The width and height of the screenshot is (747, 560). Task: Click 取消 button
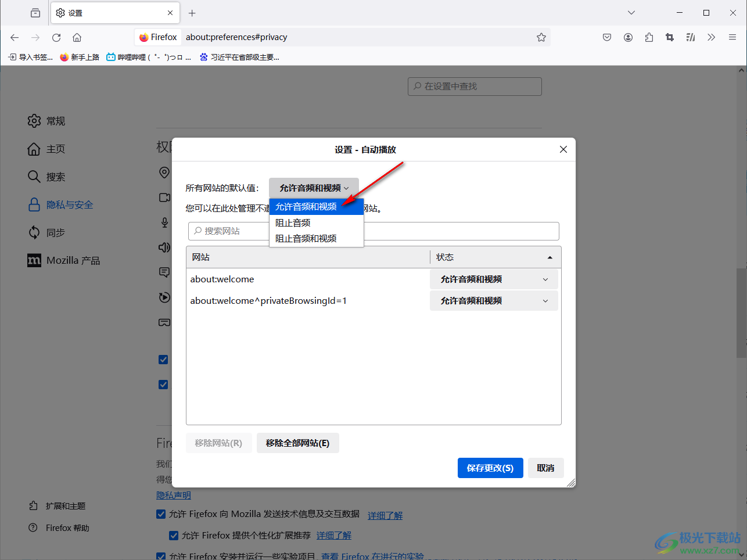[545, 468]
